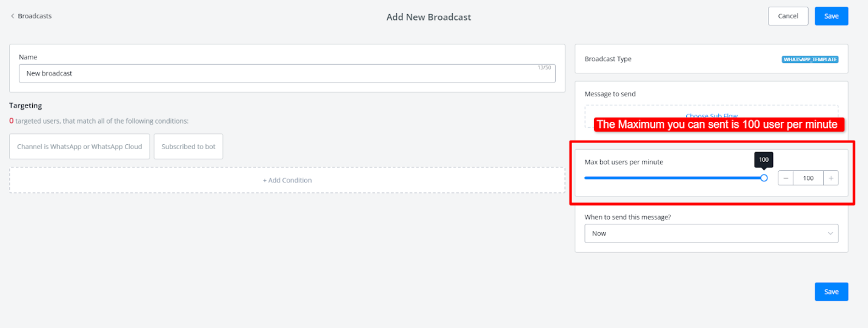Click the red targeted users count
Viewport: 868px width, 328px height.
[12, 121]
